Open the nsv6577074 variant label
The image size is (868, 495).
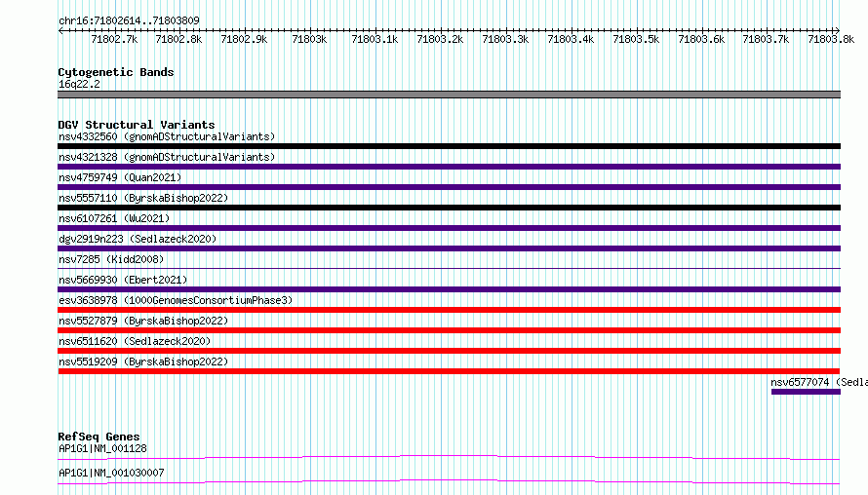coord(819,382)
